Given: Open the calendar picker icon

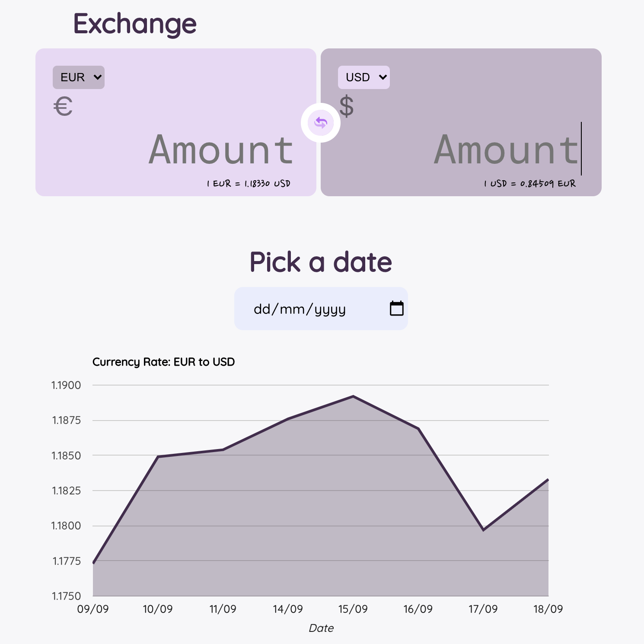Looking at the screenshot, I should click(396, 309).
